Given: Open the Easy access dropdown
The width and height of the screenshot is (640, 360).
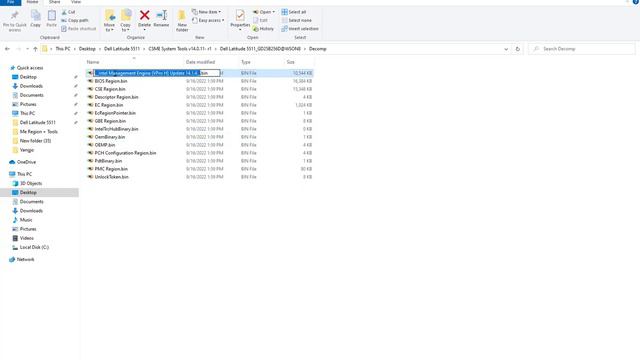Looking at the screenshot, I should 208,20.
